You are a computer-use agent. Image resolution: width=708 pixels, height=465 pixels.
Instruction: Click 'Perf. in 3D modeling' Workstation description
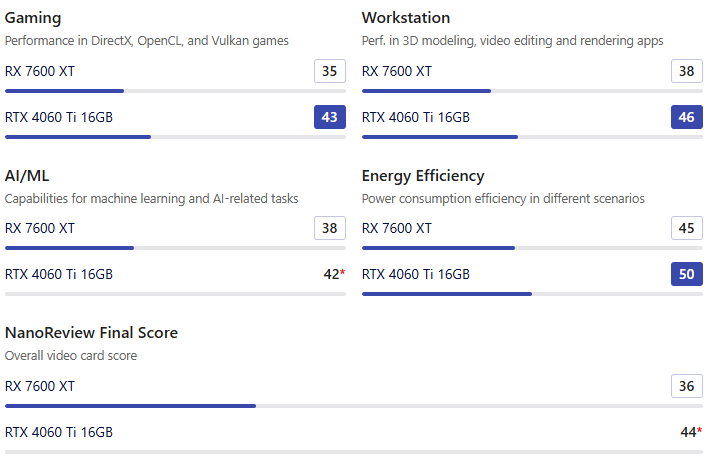point(512,41)
